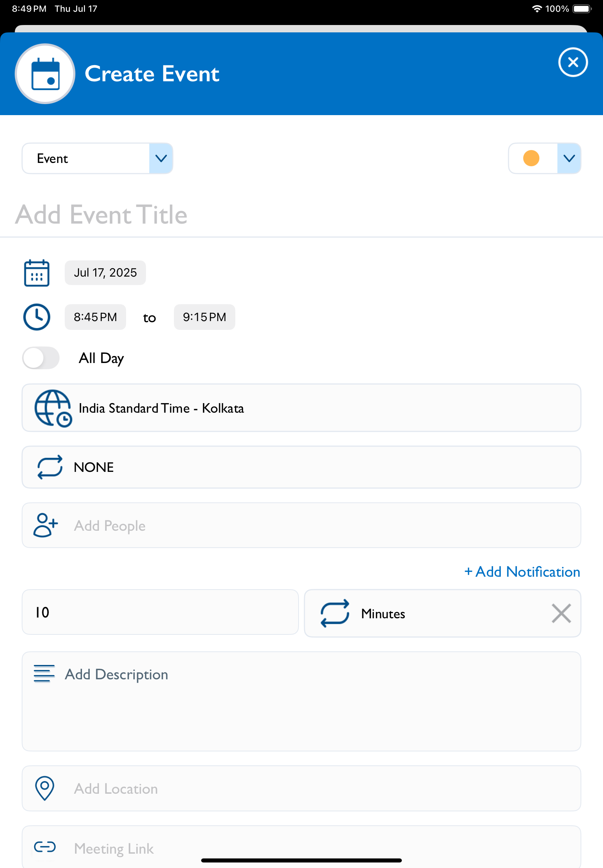Viewport: 603px width, 868px height.
Task: Click the repeat icon beside NONE
Action: point(50,467)
